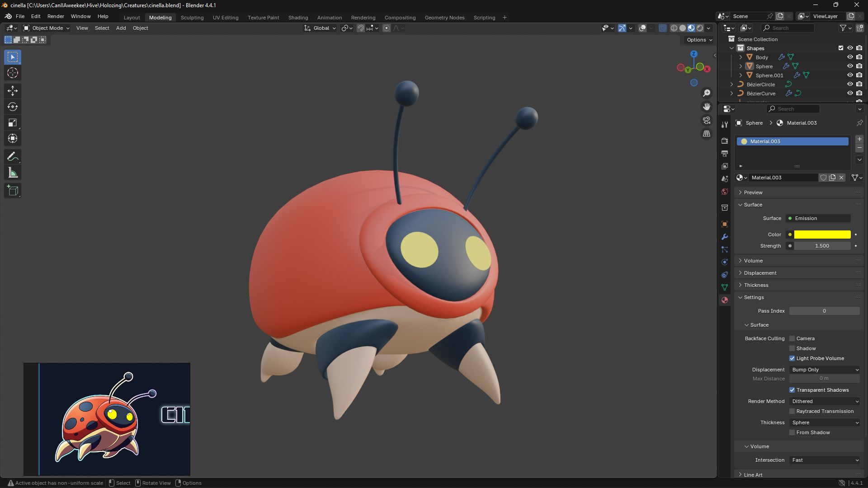Viewport: 868px width, 488px height.
Task: Open the Displacement Bump Only dropdown
Action: [825, 370]
